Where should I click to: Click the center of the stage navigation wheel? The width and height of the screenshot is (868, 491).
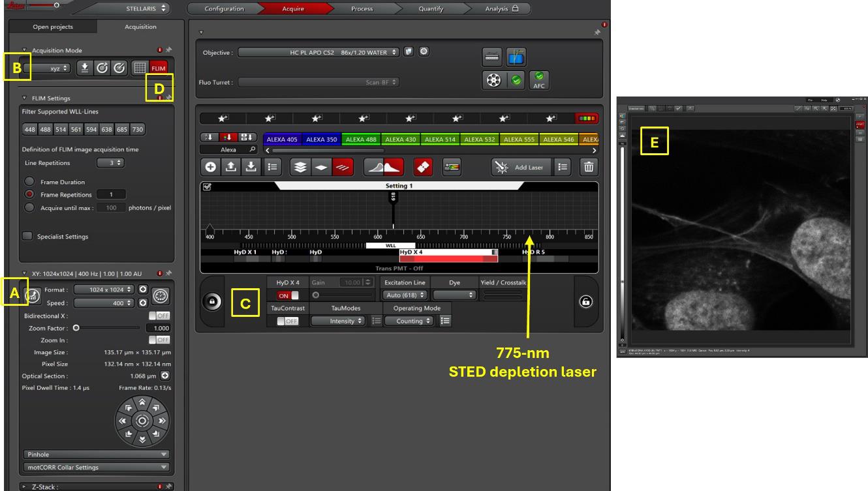click(142, 421)
